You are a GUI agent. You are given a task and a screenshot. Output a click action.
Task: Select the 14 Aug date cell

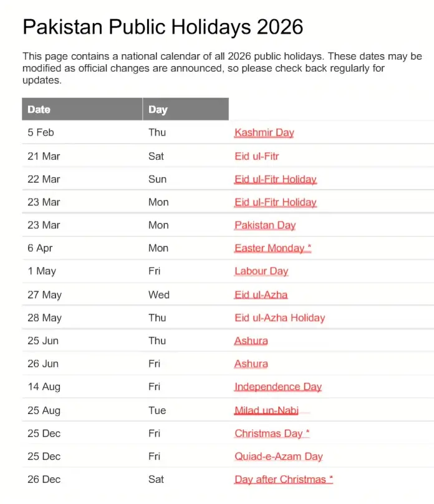tap(44, 387)
